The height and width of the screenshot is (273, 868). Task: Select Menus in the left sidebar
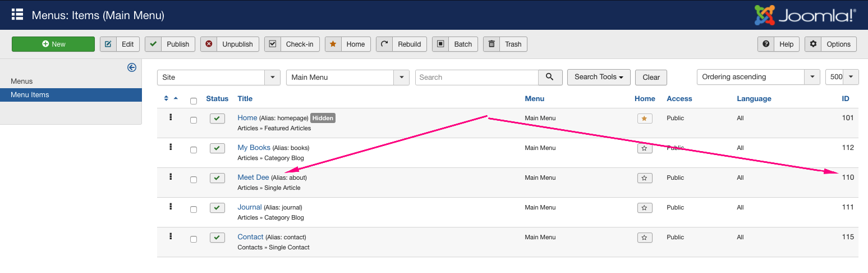tap(22, 81)
